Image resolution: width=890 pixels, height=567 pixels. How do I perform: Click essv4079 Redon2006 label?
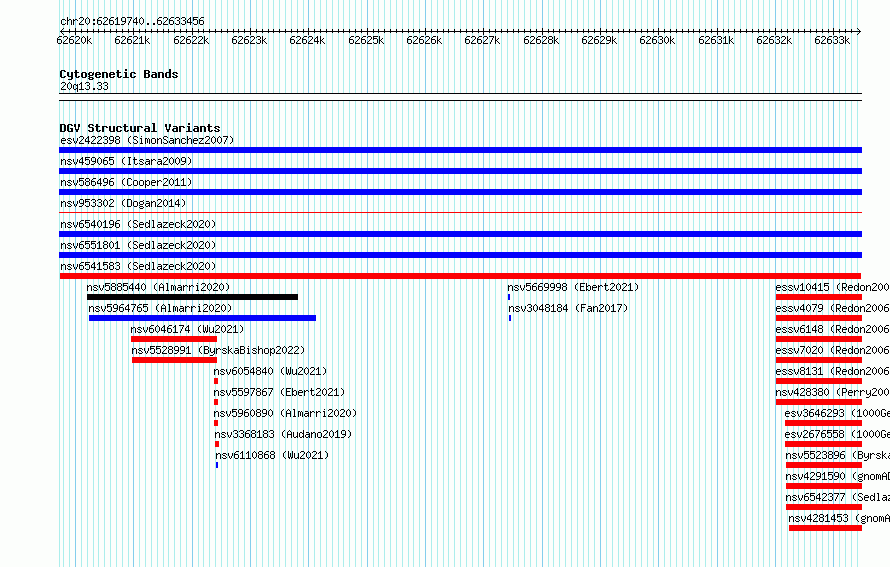tap(832, 308)
